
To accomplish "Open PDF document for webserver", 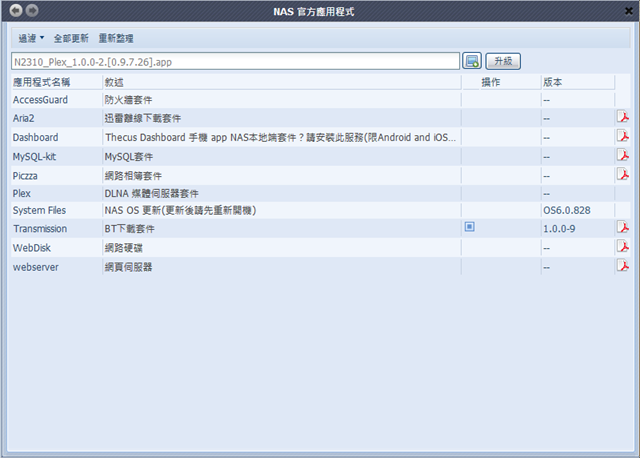I will 622,265.
